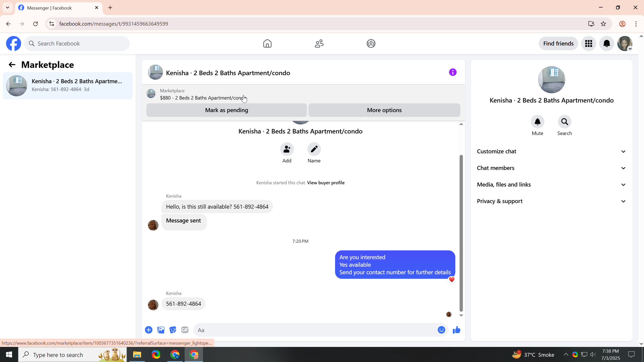
Task: Attach a photo using the image icon
Action: click(x=161, y=330)
